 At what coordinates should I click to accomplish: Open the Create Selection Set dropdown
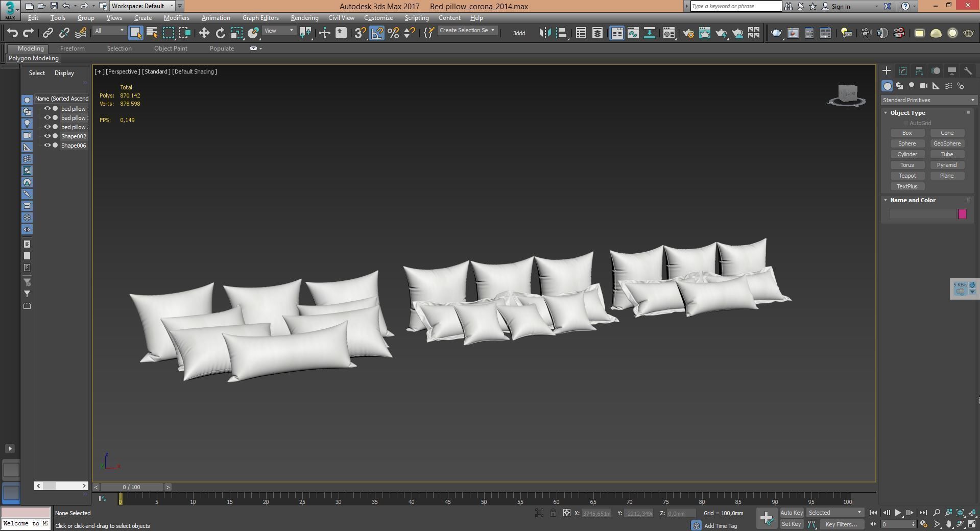(x=467, y=31)
